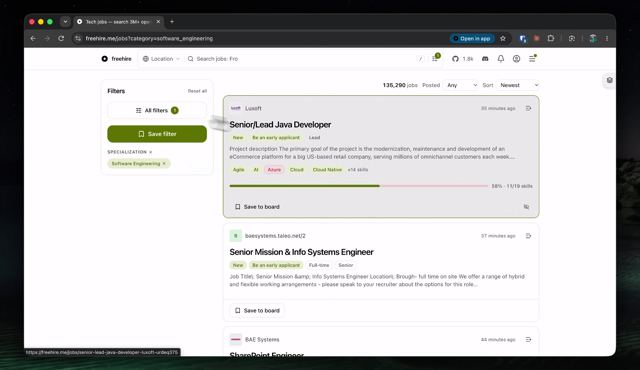Save Senior Mission & Info Systems Engineer to board
Screen dimensions: 640x370
258,310
